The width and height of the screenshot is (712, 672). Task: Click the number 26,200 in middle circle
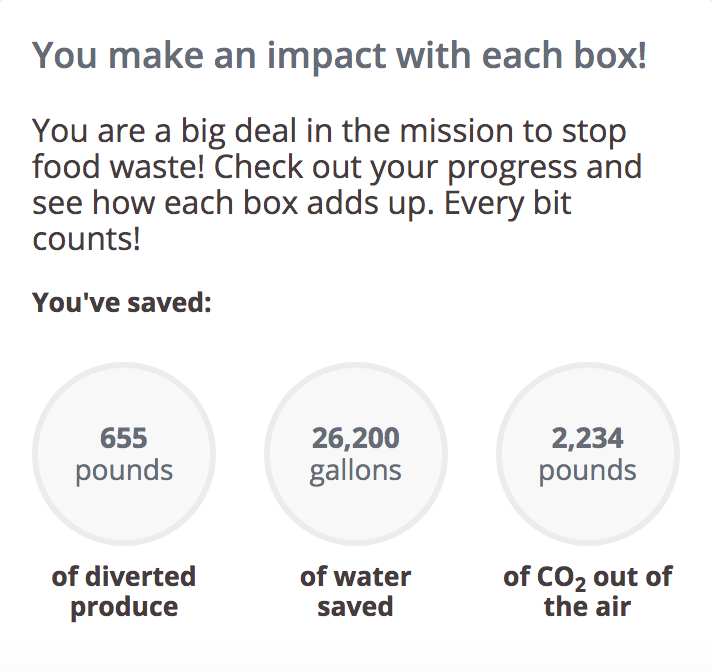point(356,439)
